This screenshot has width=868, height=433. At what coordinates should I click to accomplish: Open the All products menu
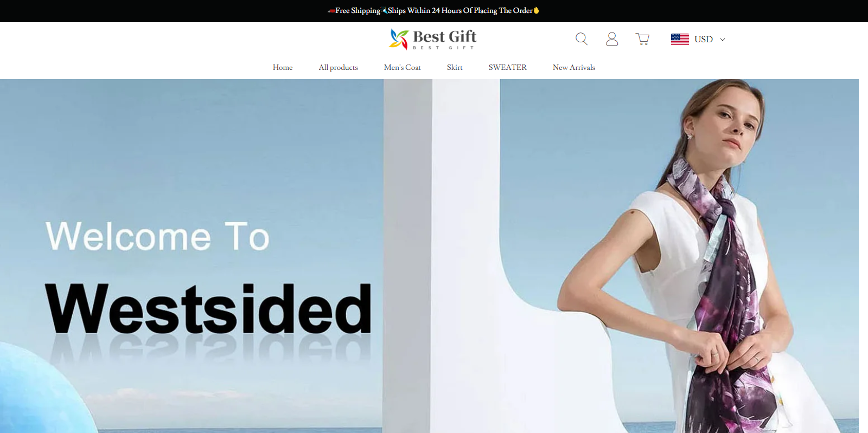[338, 67]
